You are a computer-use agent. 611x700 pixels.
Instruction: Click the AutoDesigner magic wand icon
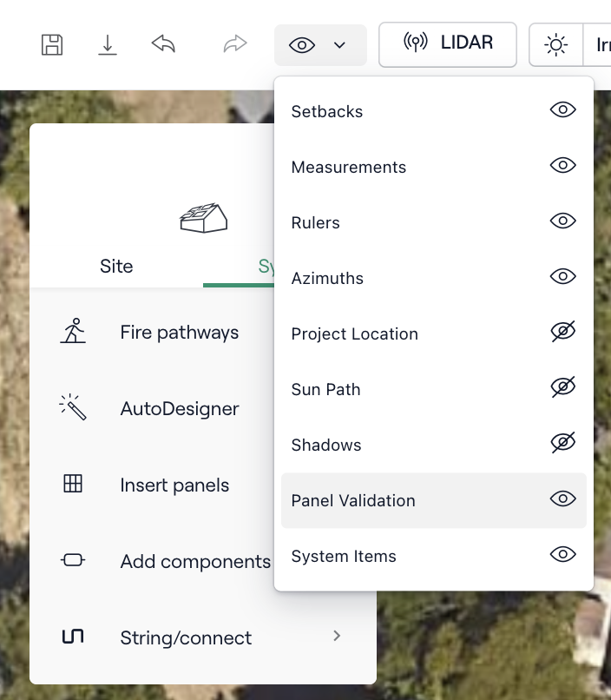[x=73, y=408]
